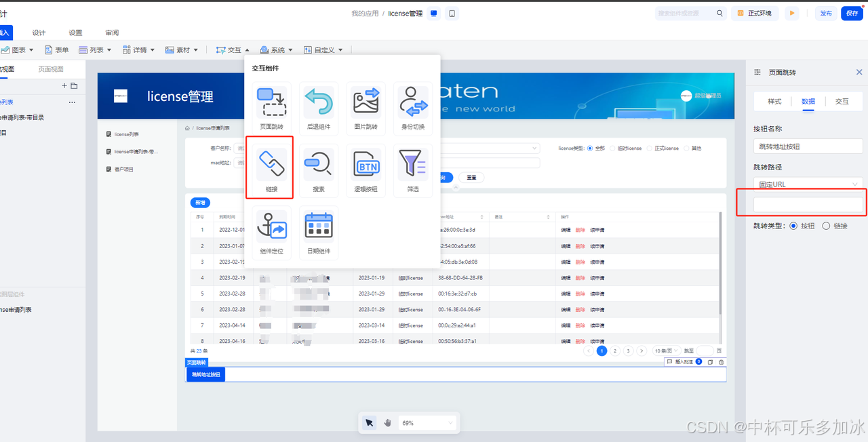Screen dimensions: 868x442
Task: Open the 设置 top menu tab
Action: coord(75,33)
